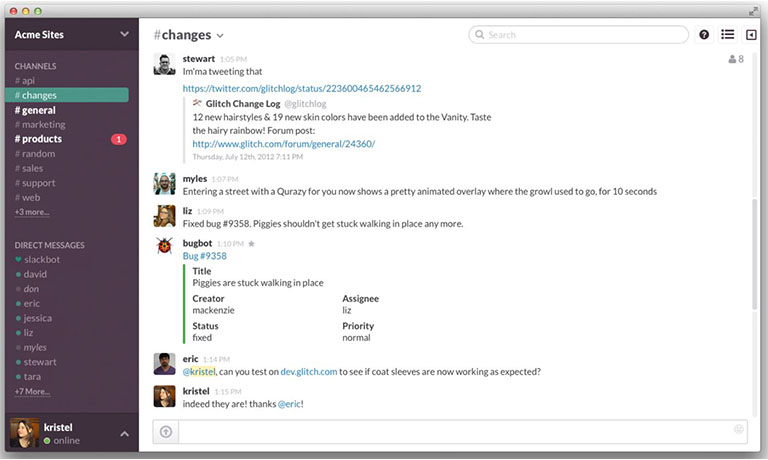This screenshot has width=768, height=460.
Task: Click the 1:15 PM timestamp on kristel's message
Action: pos(228,392)
